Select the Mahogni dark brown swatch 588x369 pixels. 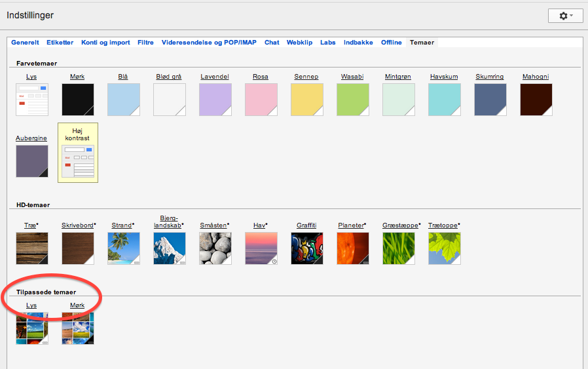click(536, 100)
